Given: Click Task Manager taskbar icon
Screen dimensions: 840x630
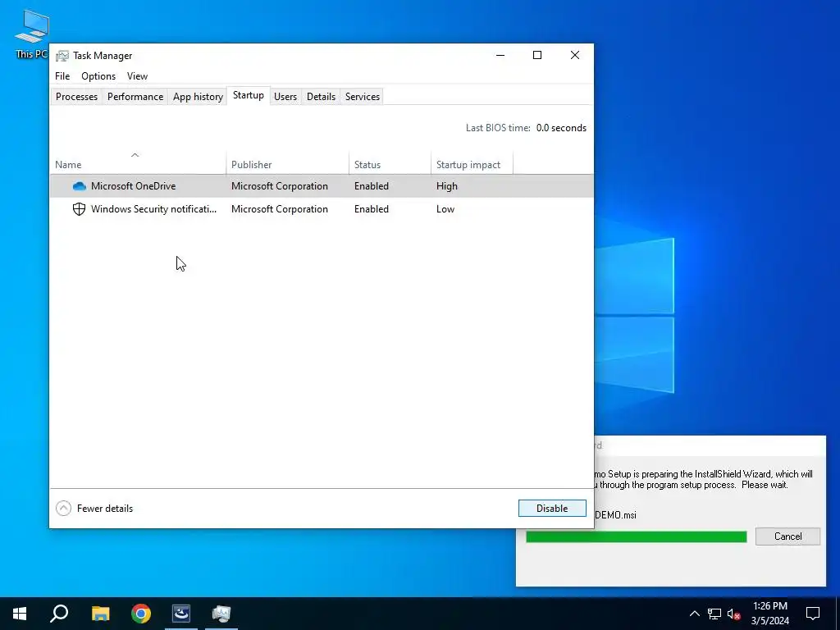Looking at the screenshot, I should coord(221,614).
